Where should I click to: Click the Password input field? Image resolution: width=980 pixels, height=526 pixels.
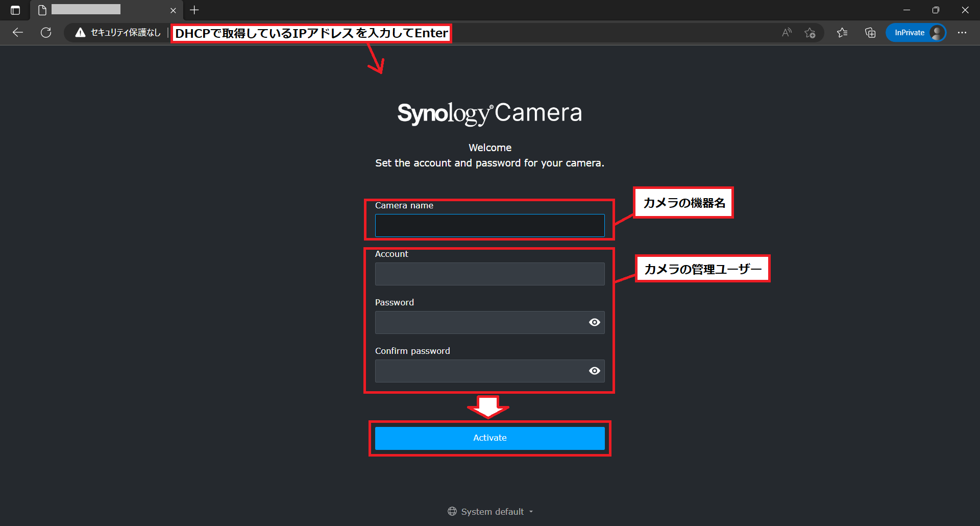pyautogui.click(x=480, y=322)
